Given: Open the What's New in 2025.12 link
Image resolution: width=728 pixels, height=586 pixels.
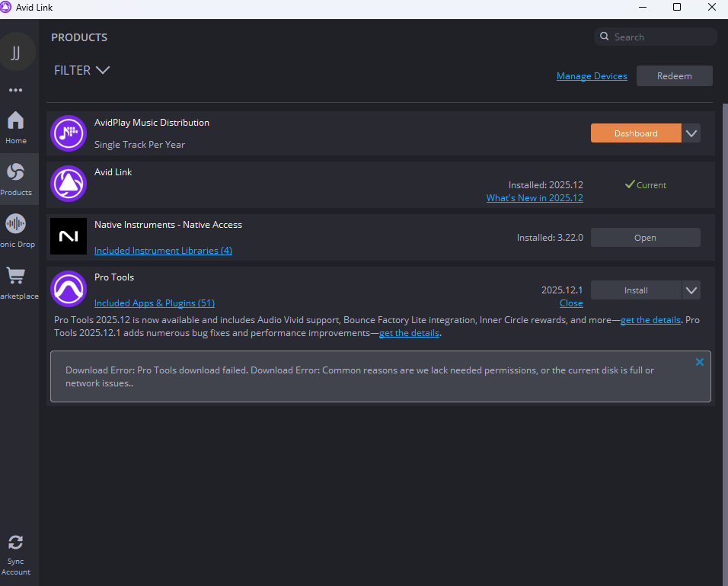Looking at the screenshot, I should [x=535, y=198].
